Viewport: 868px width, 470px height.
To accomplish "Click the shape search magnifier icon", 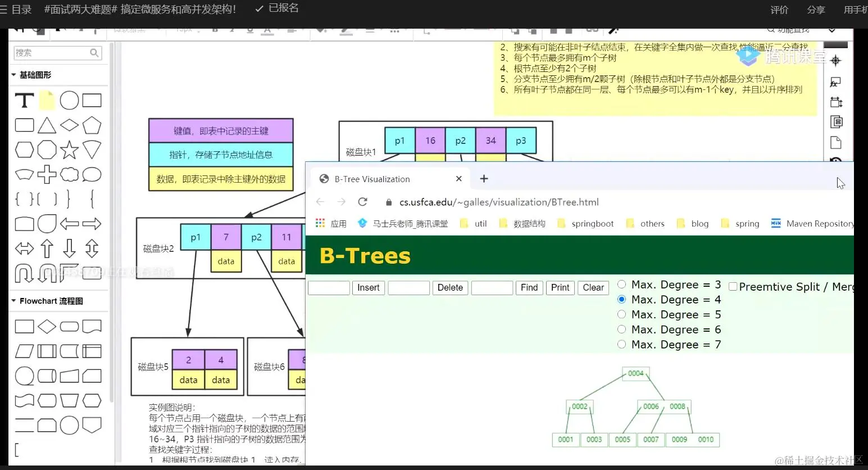I will [x=94, y=53].
